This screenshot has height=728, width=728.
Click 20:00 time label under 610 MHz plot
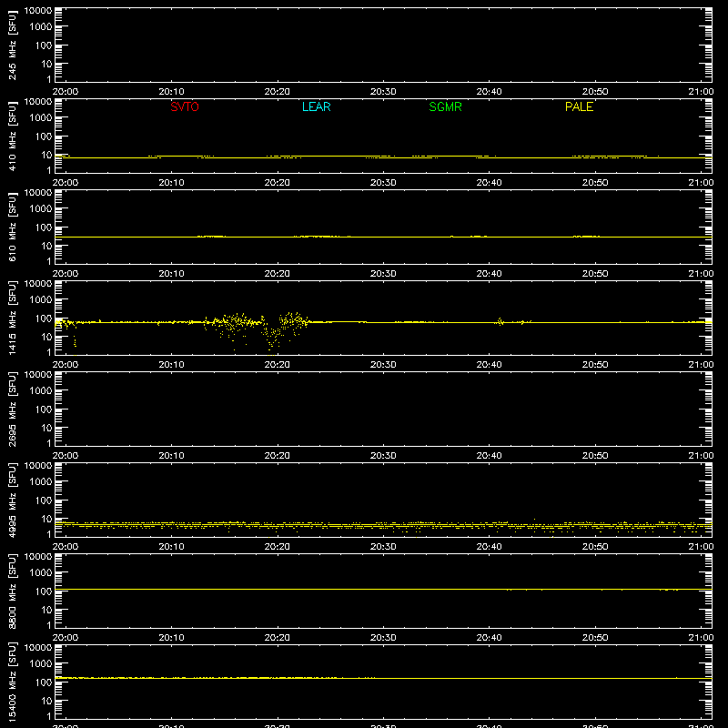coord(66,274)
